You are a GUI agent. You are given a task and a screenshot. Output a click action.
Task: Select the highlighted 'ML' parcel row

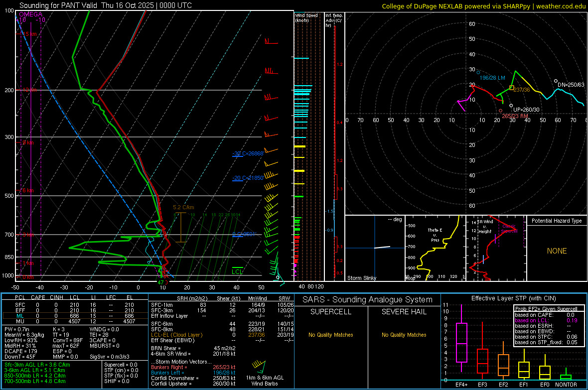[x=75, y=316]
